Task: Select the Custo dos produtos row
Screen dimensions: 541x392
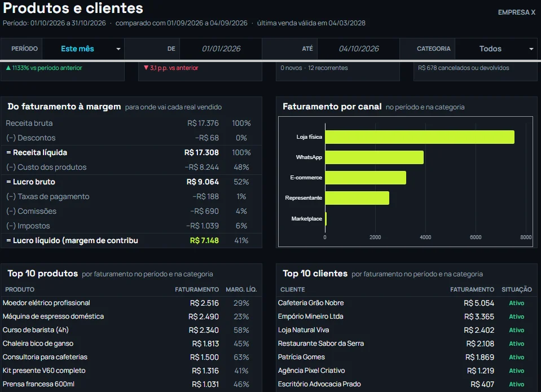Action: (x=131, y=167)
